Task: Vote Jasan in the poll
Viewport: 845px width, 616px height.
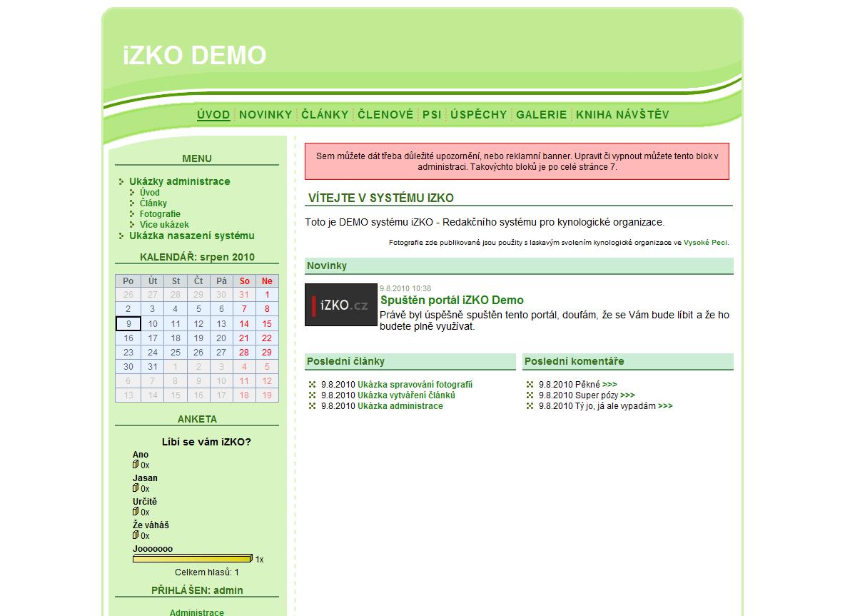Action: 145,478
